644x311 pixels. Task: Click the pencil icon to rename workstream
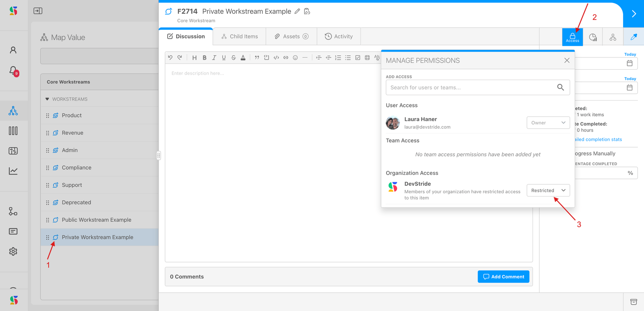click(297, 11)
